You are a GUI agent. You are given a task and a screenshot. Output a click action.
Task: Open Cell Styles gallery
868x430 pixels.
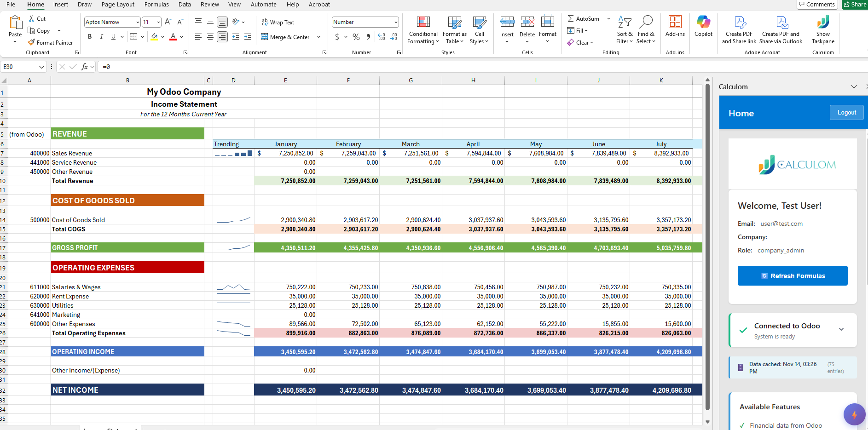coord(479,30)
